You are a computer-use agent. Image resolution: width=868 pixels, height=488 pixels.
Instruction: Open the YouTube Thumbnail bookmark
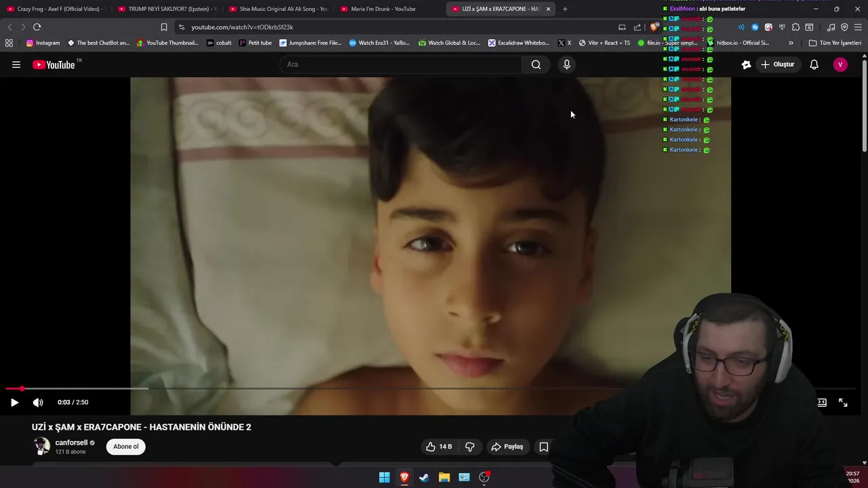tap(167, 43)
